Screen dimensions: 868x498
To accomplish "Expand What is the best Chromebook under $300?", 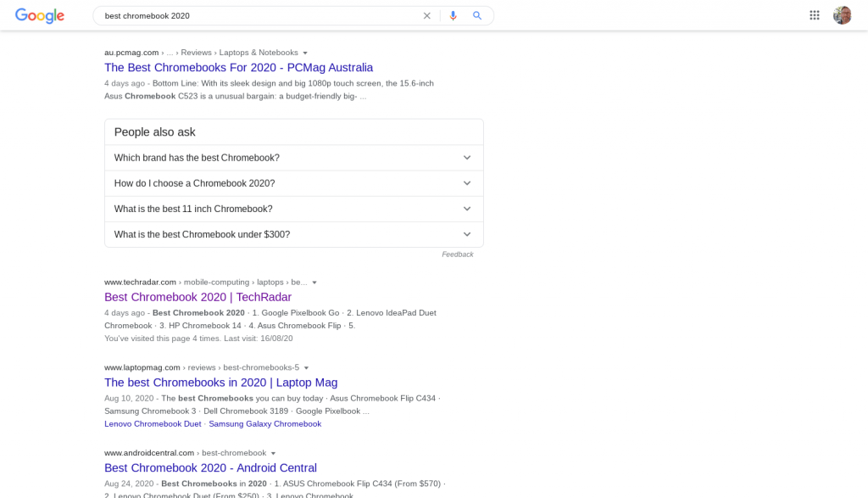I will point(294,234).
